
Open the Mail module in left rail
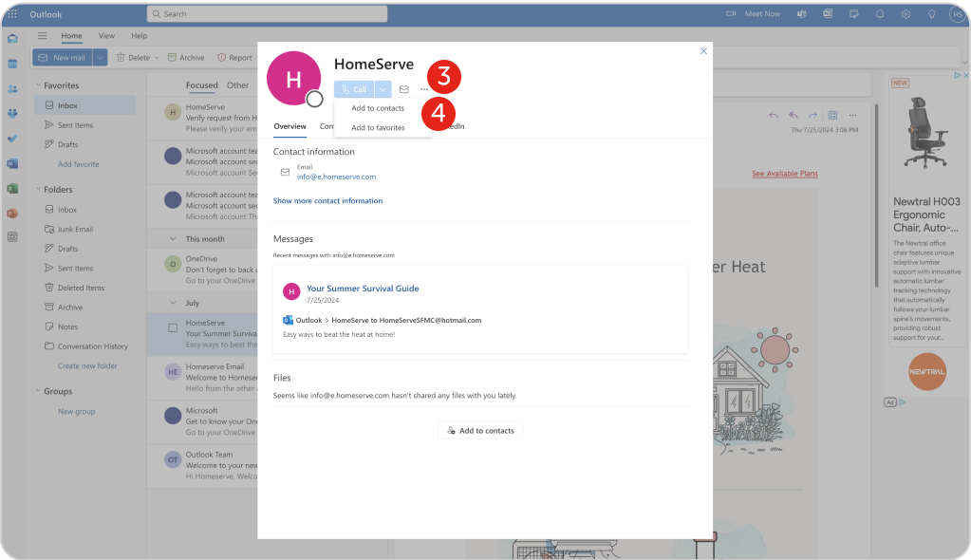12,39
